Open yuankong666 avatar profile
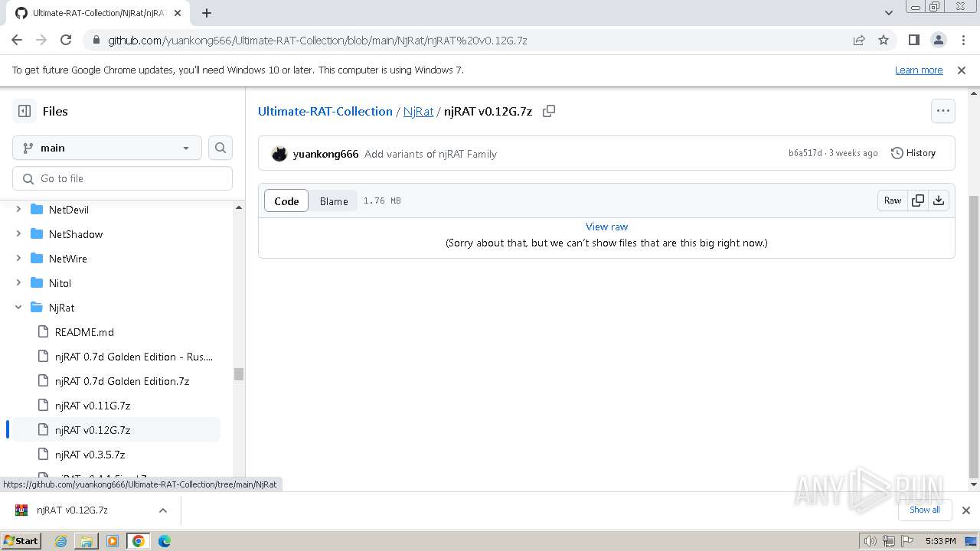The image size is (980, 551). (279, 154)
